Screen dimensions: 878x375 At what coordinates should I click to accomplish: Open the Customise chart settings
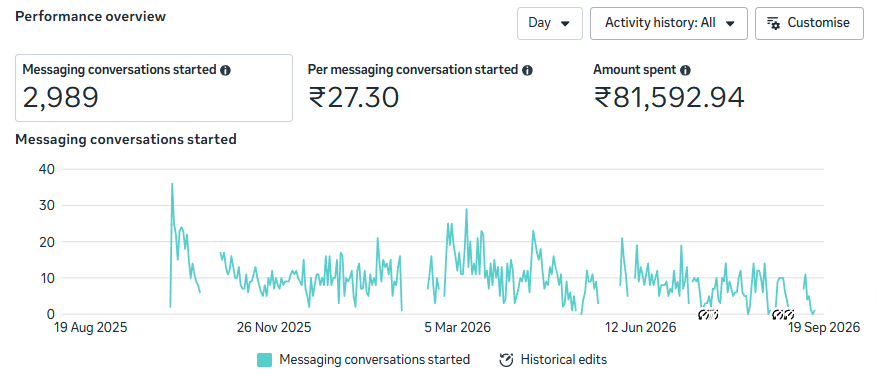click(x=809, y=24)
